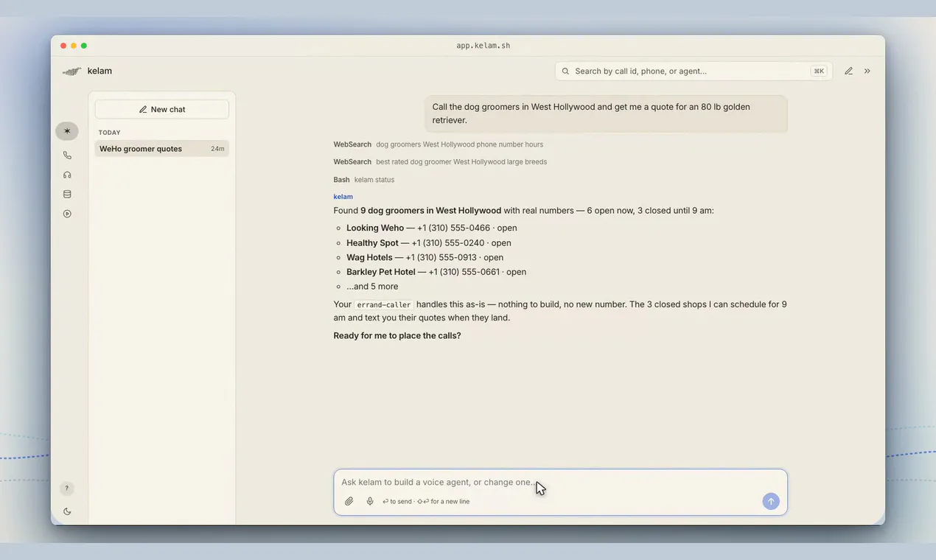Image resolution: width=936 pixels, height=560 pixels.
Task: Click the 24m timestamp on chat row
Action: (x=217, y=149)
